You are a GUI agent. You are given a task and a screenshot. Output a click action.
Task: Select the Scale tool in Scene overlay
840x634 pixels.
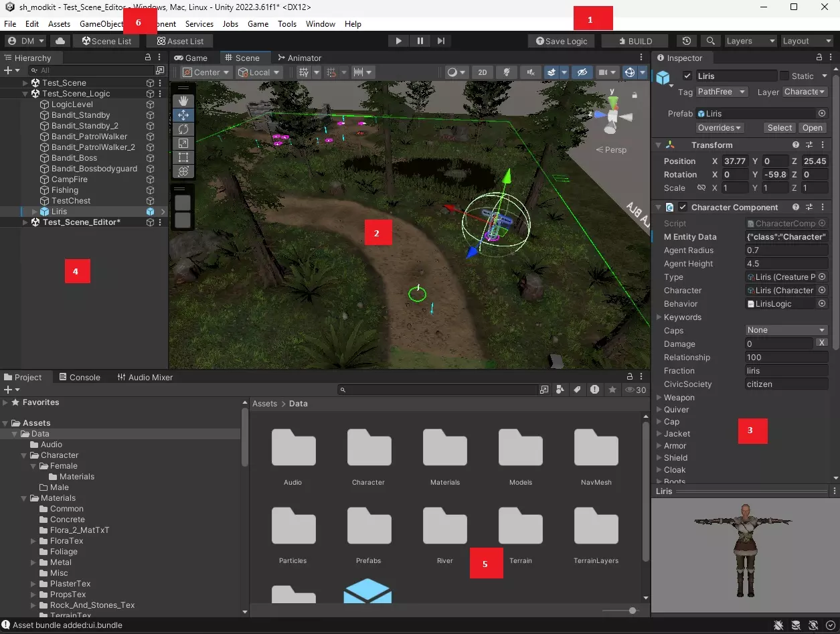coord(183,143)
